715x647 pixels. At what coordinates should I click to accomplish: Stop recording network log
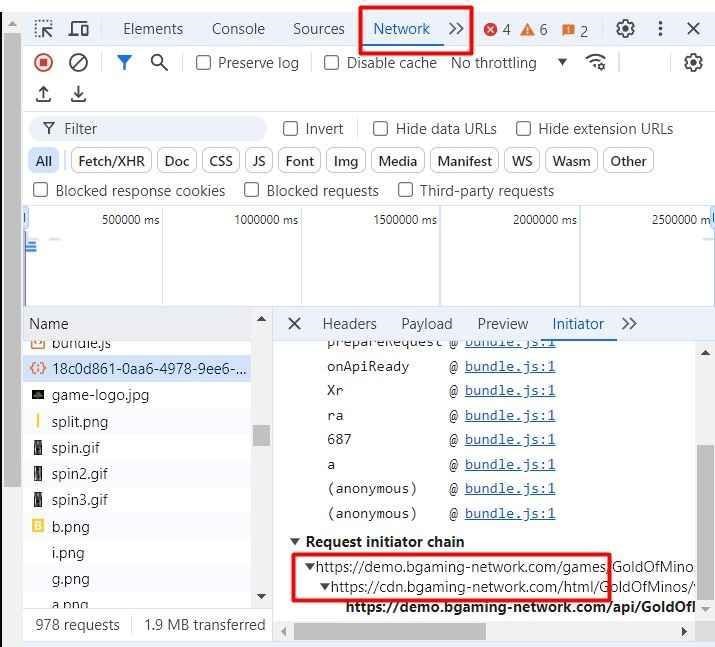[x=43, y=63]
